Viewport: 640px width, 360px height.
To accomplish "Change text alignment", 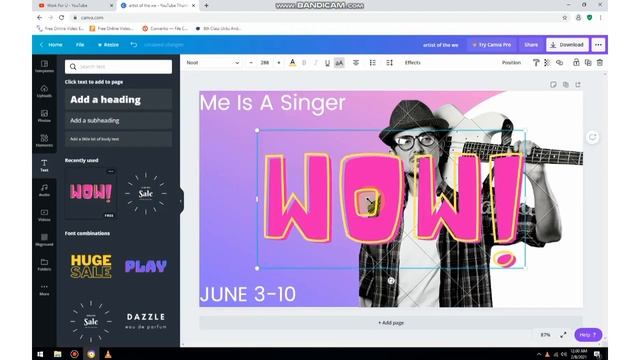I will 356,62.
